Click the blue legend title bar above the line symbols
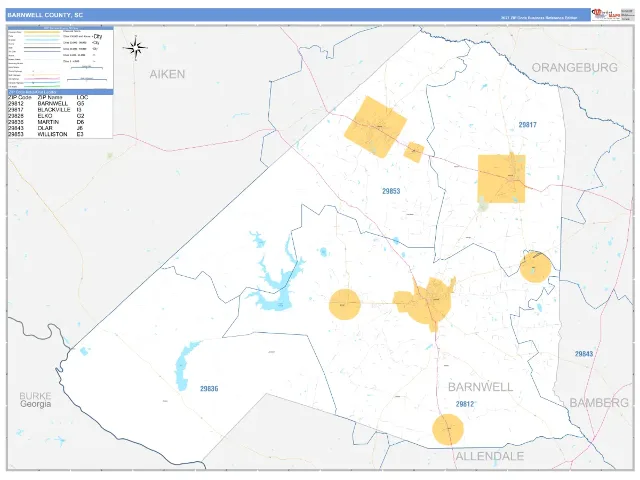 [60, 28]
